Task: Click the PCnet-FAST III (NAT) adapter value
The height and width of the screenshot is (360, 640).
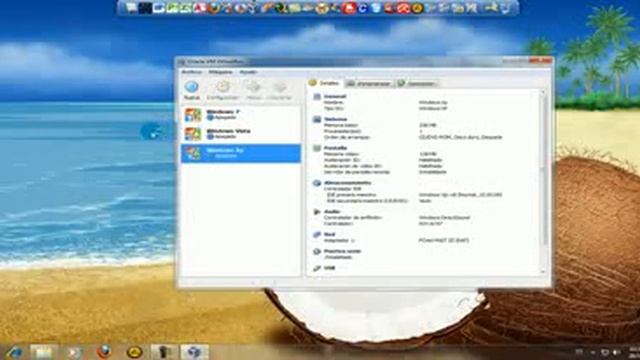Action: click(x=444, y=240)
